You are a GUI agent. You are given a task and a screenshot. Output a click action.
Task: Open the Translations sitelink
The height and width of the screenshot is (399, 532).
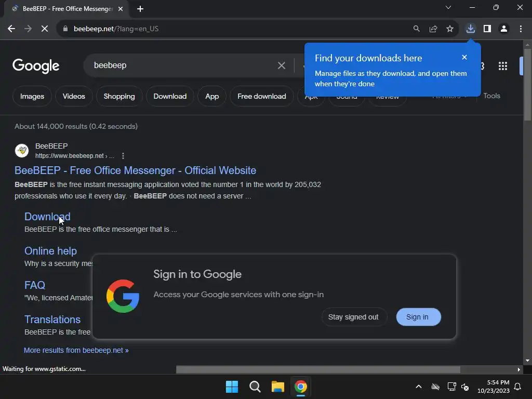coord(52,320)
